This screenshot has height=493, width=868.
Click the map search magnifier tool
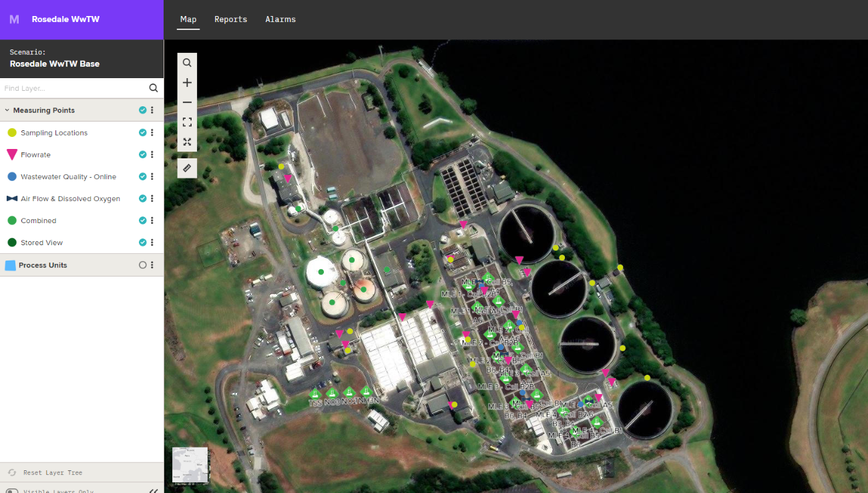[x=187, y=63]
